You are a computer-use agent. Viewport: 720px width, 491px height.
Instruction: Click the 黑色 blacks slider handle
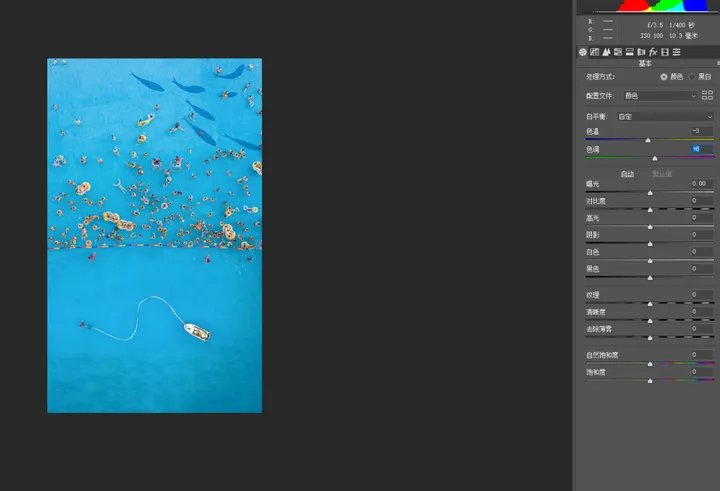(x=650, y=278)
